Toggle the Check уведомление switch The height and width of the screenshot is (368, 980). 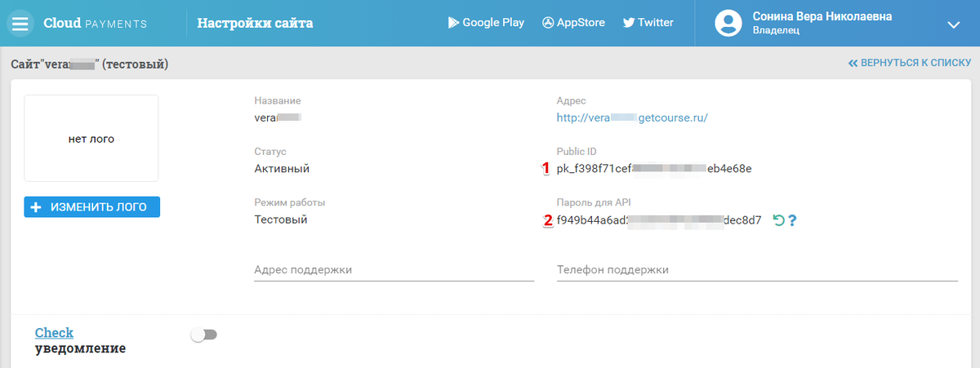pyautogui.click(x=204, y=335)
